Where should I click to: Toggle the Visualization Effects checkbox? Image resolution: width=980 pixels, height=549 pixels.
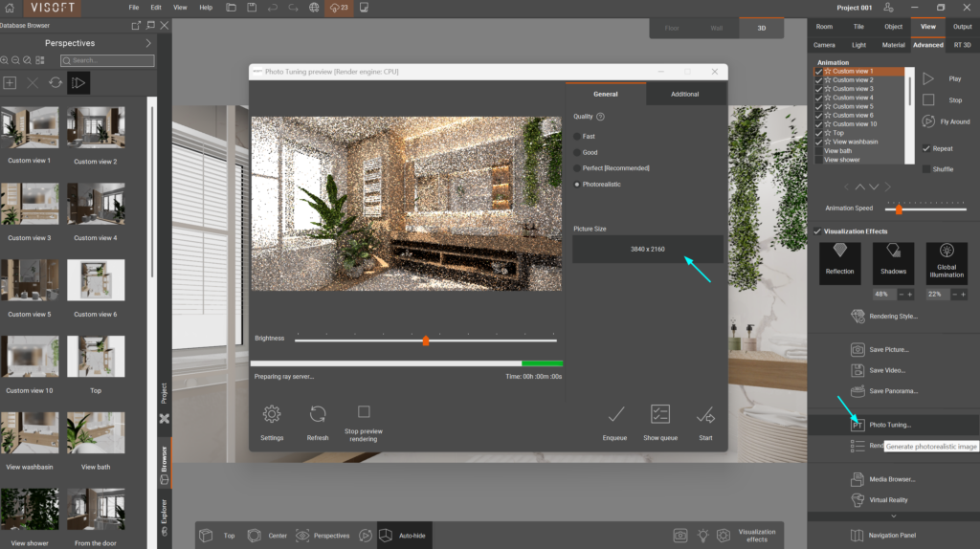pos(817,231)
